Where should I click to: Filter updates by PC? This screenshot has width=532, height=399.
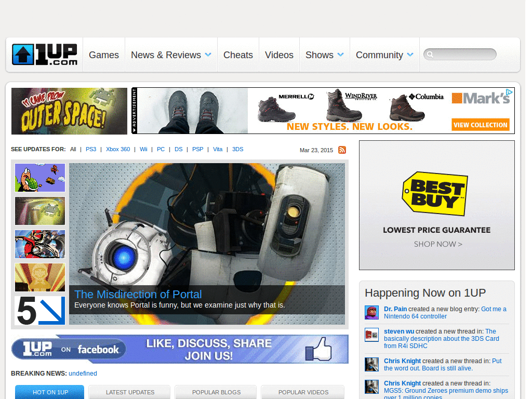point(161,149)
